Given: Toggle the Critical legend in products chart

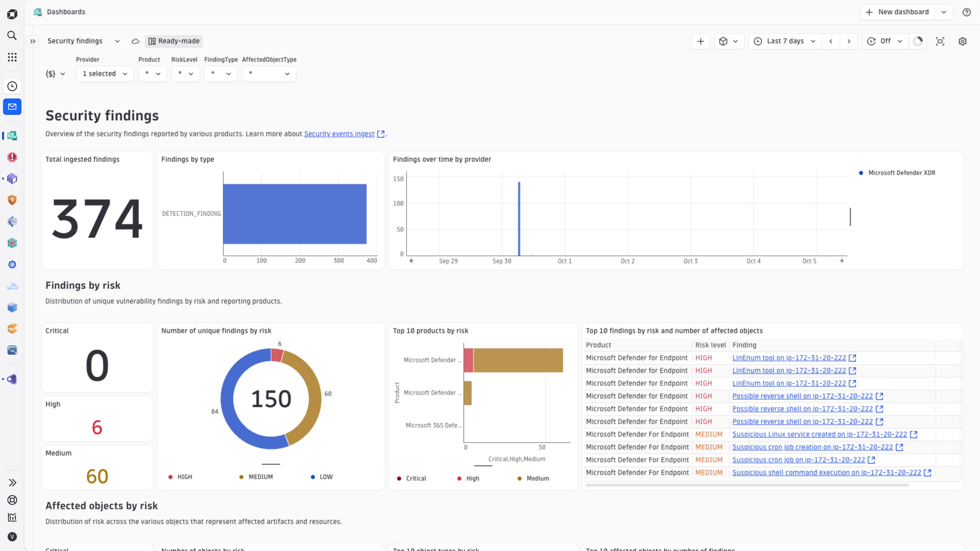Looking at the screenshot, I should coord(412,478).
